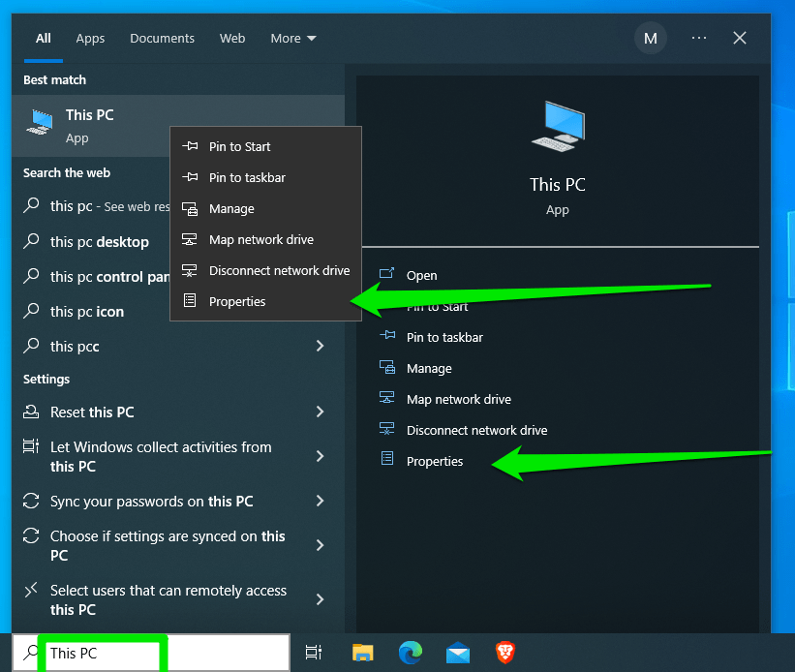The width and height of the screenshot is (795, 672).
Task: Open the ellipsis options menu
Action: 698,38
